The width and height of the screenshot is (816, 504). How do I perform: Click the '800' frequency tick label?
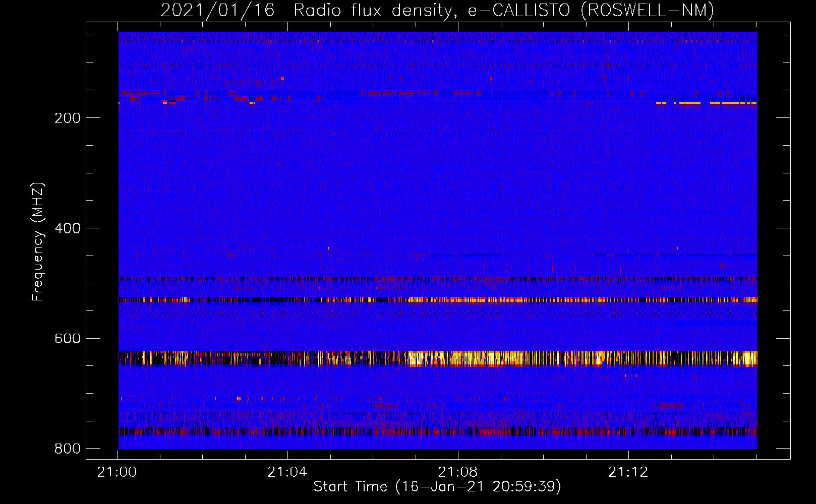click(68, 449)
